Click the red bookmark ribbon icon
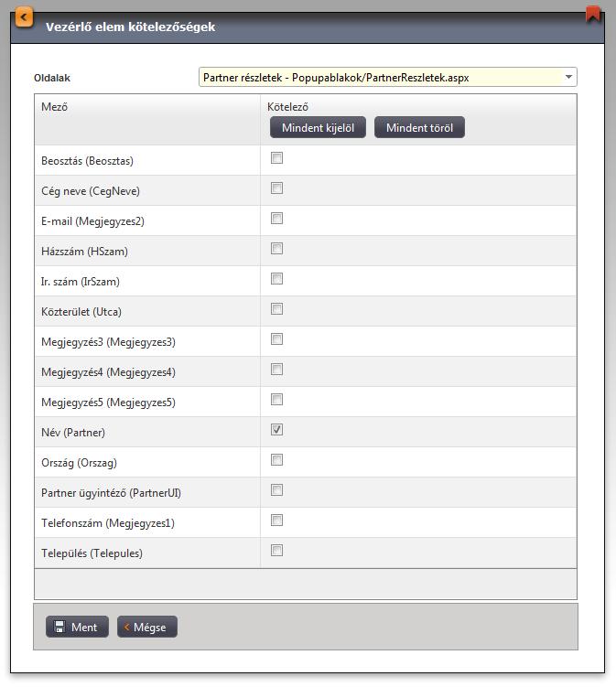 [593, 14]
